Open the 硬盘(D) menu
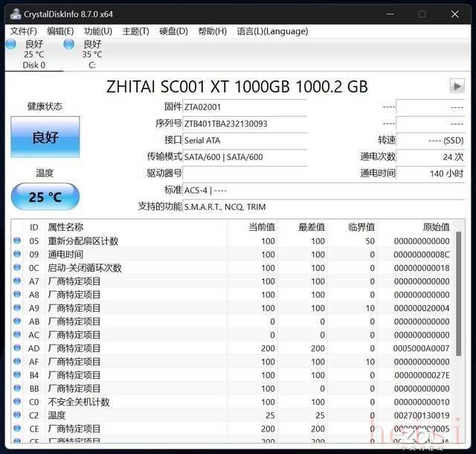 point(173,31)
